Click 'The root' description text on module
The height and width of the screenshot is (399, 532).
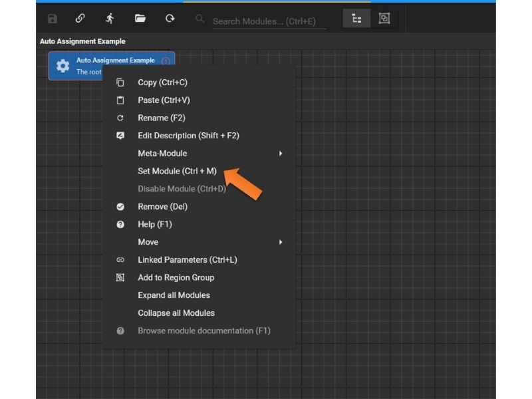click(x=89, y=72)
